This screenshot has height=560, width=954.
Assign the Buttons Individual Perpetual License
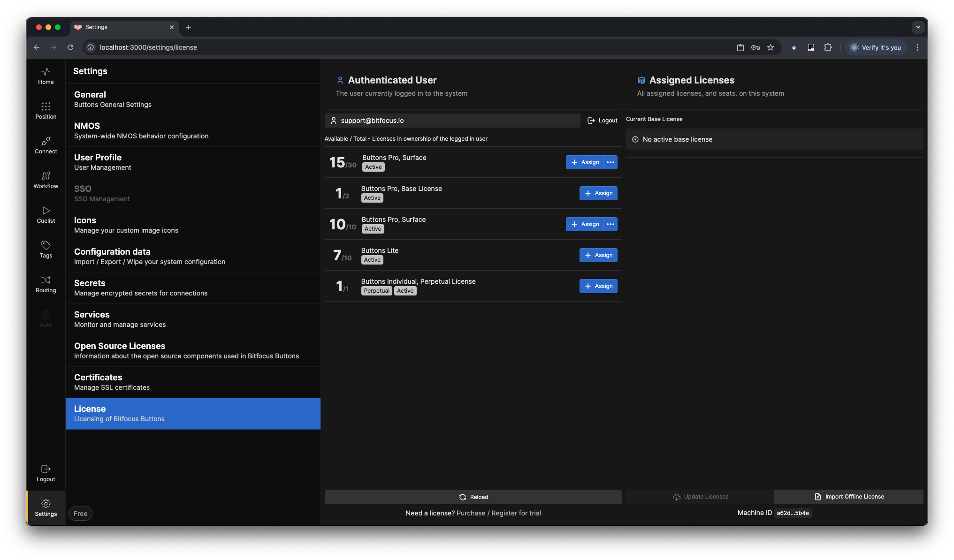(598, 286)
